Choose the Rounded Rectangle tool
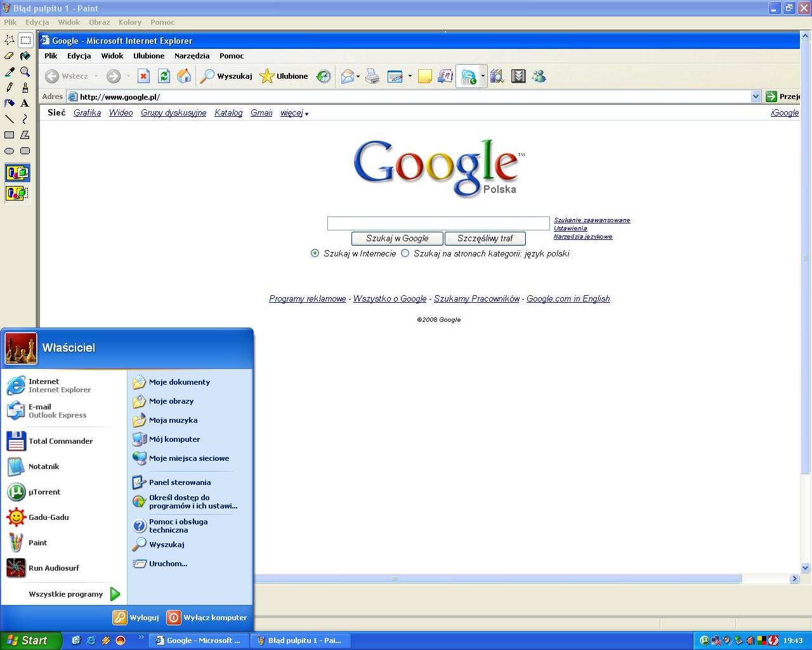The height and width of the screenshot is (650, 812). (25, 151)
